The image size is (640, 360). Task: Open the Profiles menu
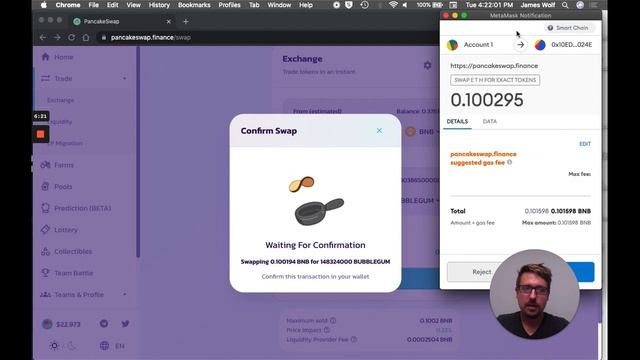(229, 5)
